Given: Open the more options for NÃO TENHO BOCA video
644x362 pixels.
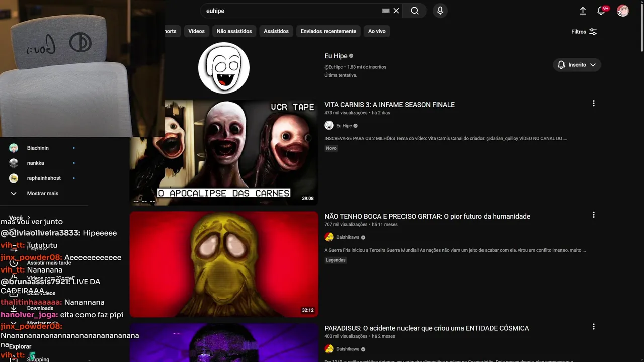Looking at the screenshot, I should coord(593,215).
